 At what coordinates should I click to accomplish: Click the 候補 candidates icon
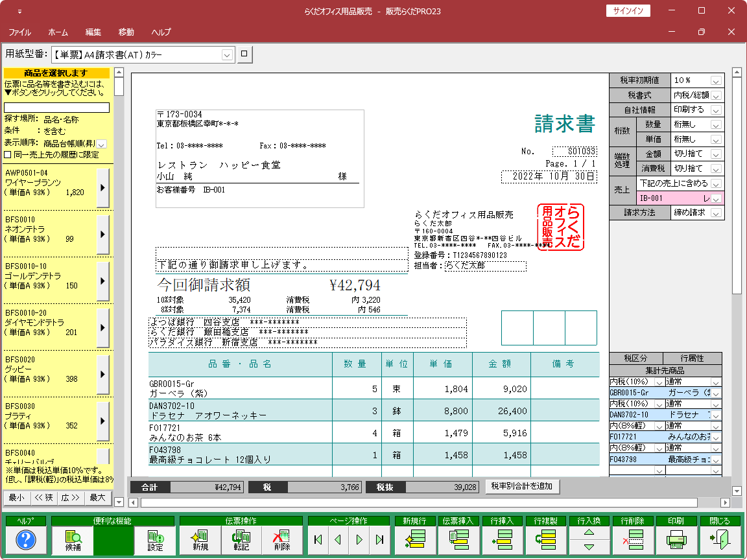click(73, 539)
